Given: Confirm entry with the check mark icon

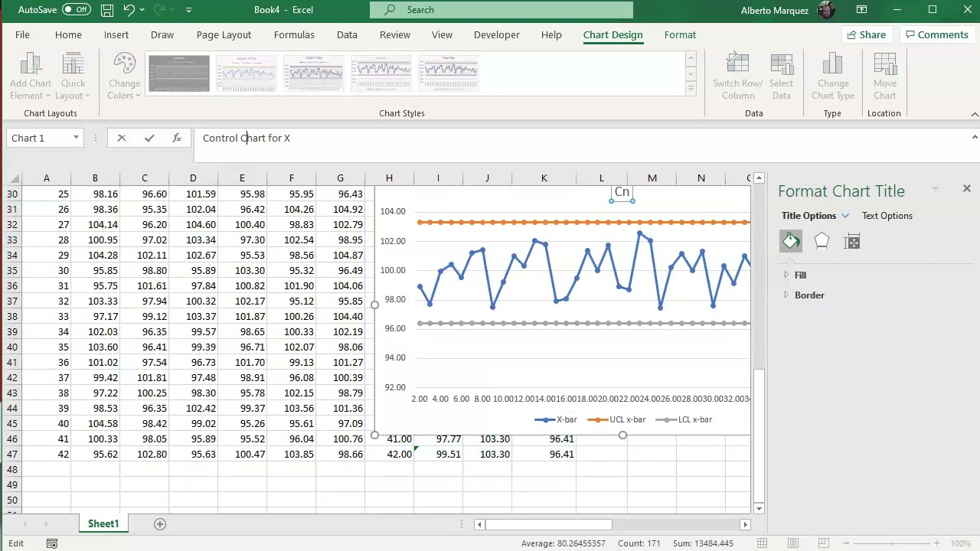Looking at the screenshot, I should [x=149, y=138].
